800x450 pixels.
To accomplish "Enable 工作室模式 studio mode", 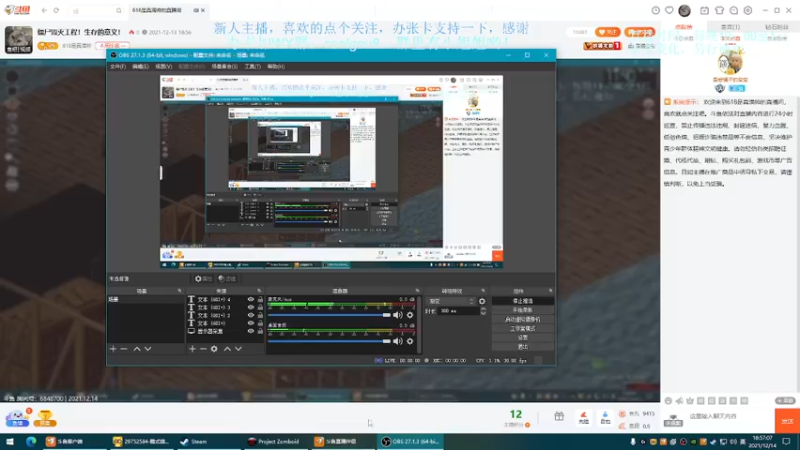I will 522,329.
